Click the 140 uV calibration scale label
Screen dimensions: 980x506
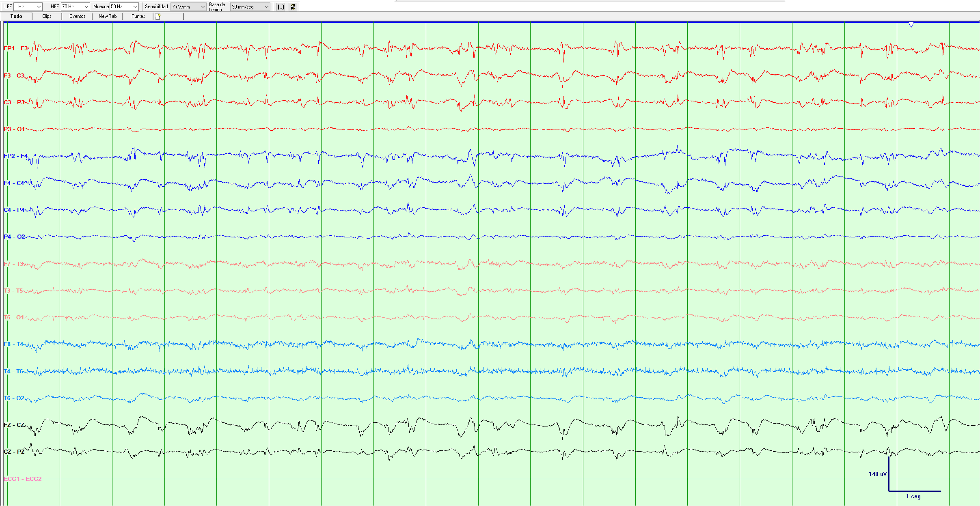coord(878,474)
